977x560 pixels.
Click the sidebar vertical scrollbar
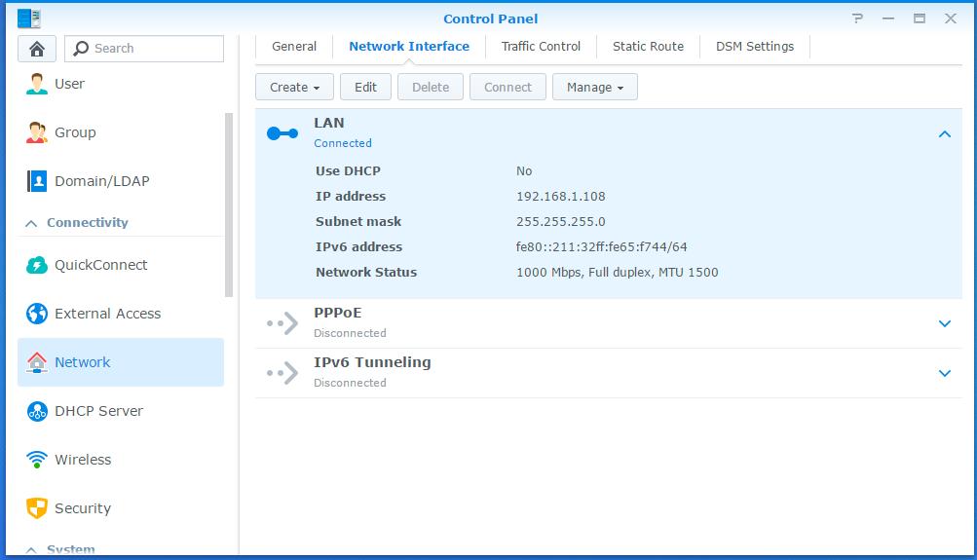click(229, 205)
